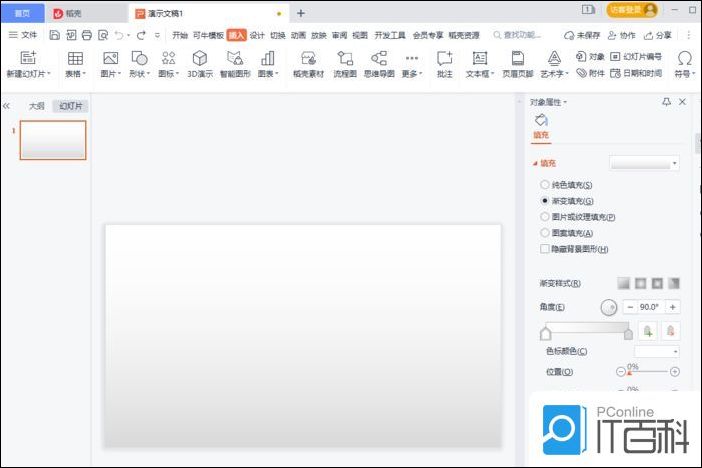Decrease the angle with minus stepper
Viewport: 702px width, 468px height.
(x=630, y=307)
